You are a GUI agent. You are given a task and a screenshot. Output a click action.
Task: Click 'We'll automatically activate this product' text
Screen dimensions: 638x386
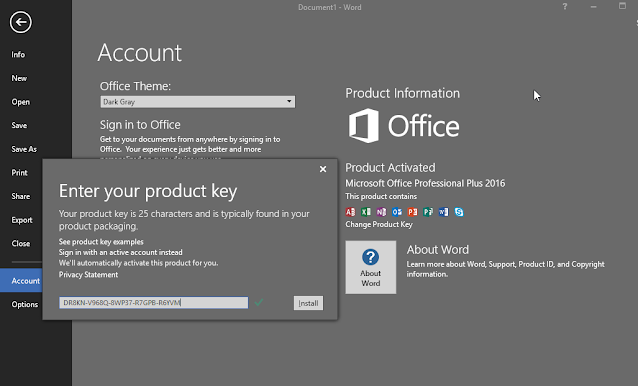click(x=138, y=263)
